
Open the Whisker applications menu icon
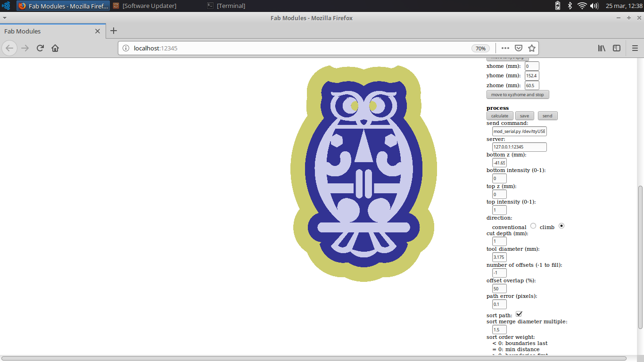tap(6, 6)
